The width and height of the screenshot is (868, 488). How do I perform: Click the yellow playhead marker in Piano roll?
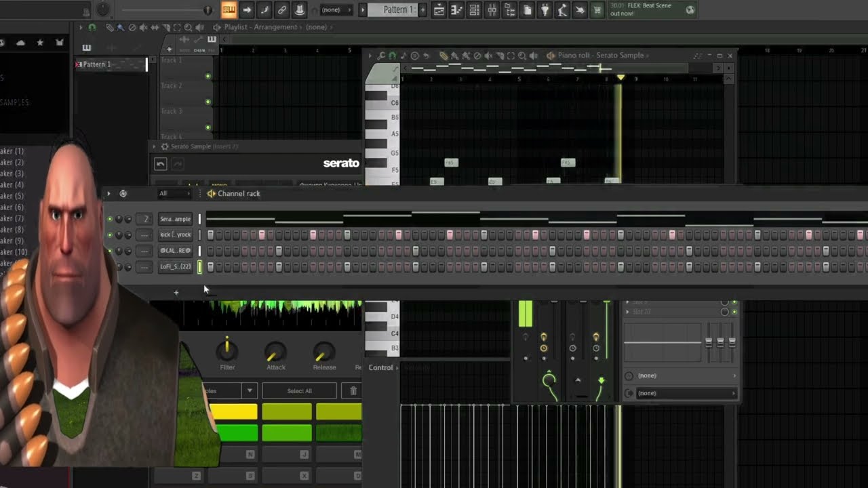tap(620, 78)
